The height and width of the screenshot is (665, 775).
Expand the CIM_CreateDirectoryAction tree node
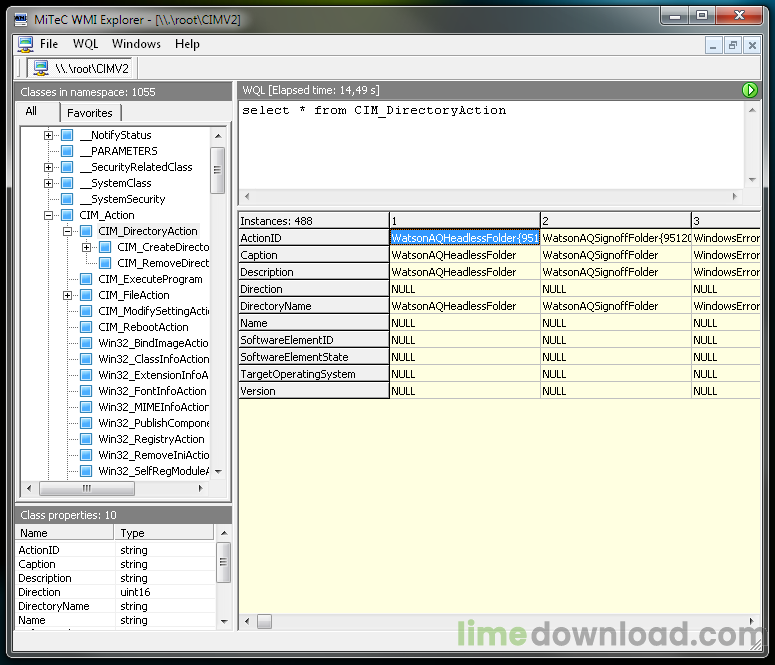click(x=86, y=247)
